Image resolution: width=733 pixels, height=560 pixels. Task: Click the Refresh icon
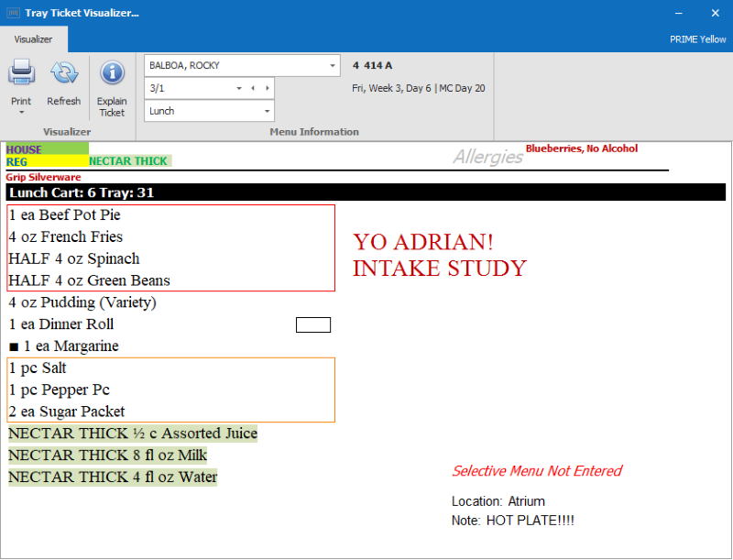coord(64,72)
